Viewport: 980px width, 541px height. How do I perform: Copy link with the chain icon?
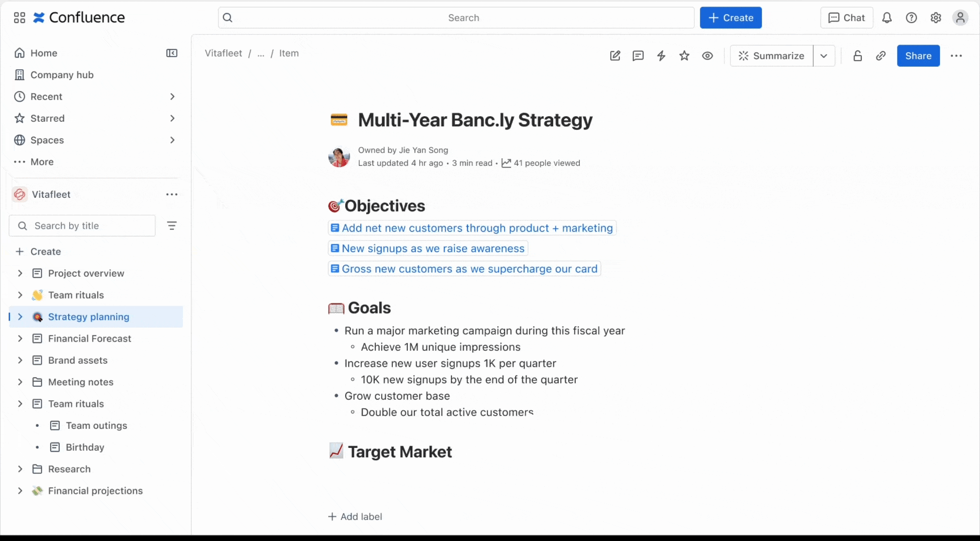coord(881,56)
